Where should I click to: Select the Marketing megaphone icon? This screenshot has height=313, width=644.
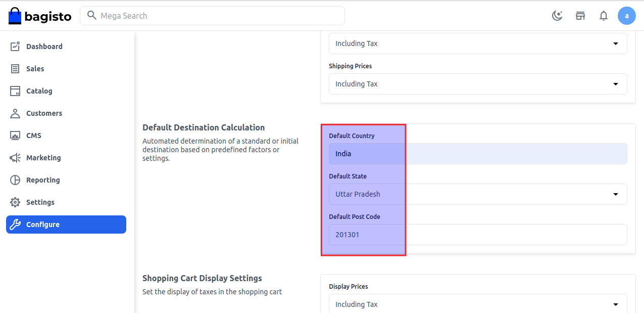coord(16,157)
